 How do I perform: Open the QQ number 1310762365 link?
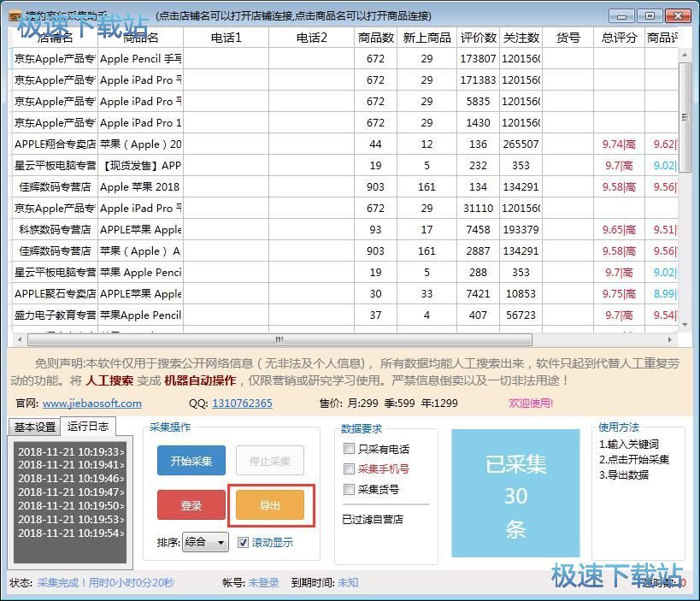(242, 404)
